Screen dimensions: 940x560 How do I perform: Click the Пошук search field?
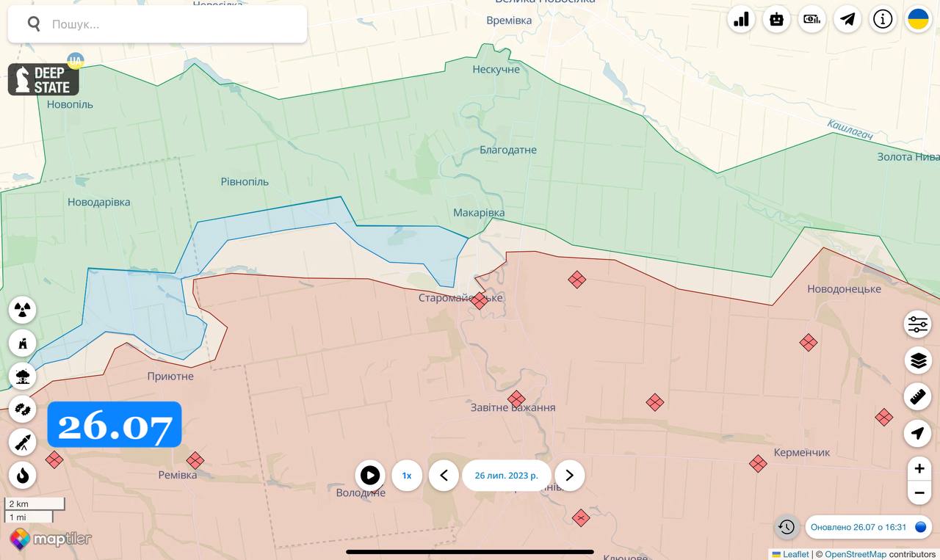(x=169, y=24)
